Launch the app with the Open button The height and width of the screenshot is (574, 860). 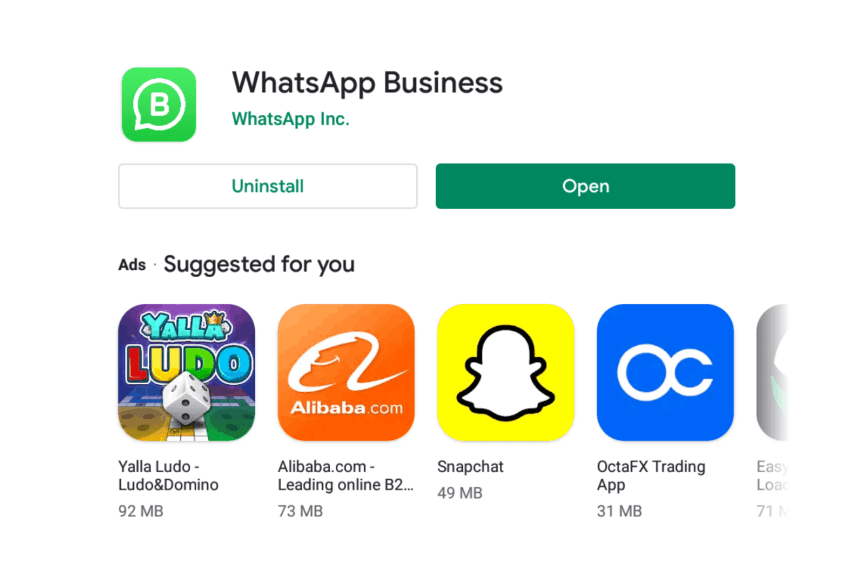(x=585, y=186)
